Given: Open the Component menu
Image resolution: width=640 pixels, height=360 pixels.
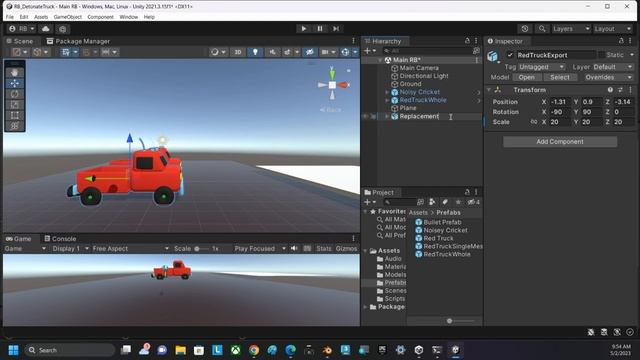Looking at the screenshot, I should tap(100, 17).
